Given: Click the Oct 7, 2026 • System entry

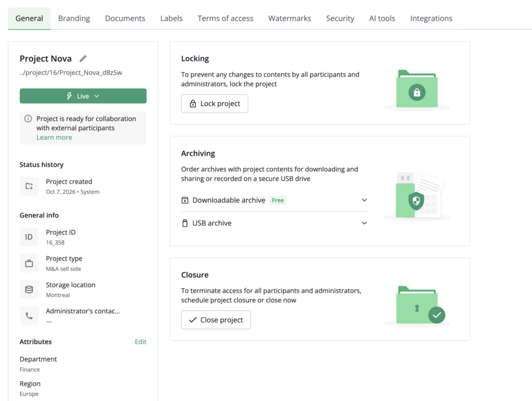Looking at the screenshot, I should tap(73, 192).
